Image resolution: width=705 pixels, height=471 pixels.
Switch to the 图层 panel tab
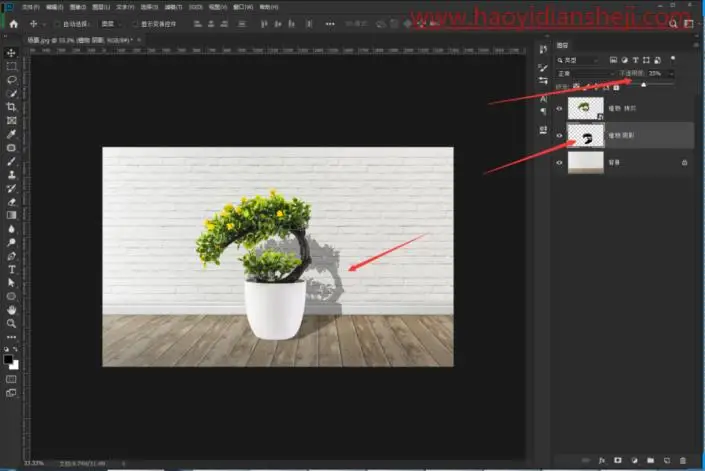tap(562, 45)
